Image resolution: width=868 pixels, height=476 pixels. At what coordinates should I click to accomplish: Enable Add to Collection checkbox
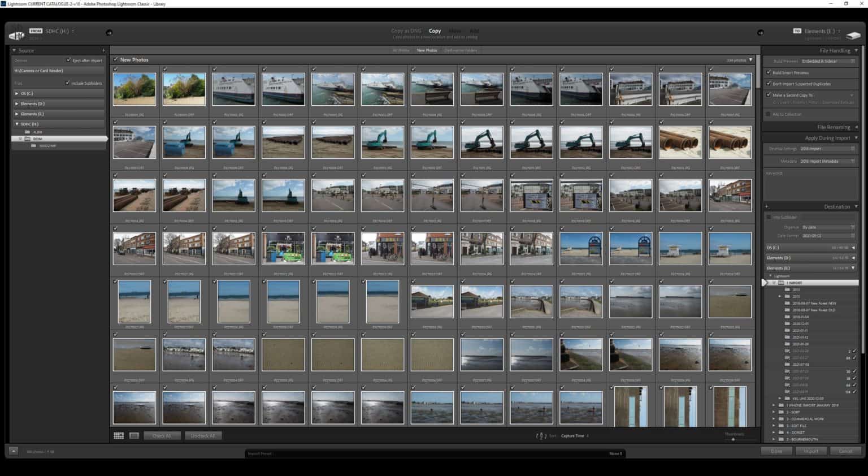click(769, 114)
